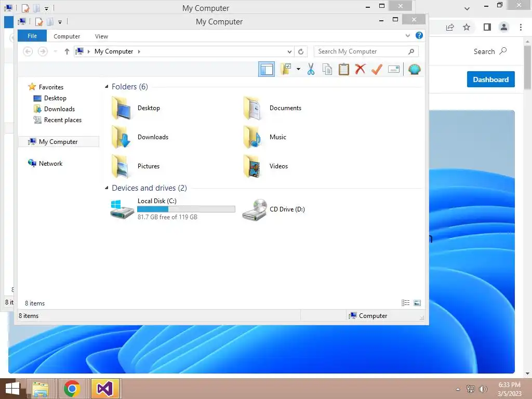The height and width of the screenshot is (399, 532).
Task: Click the Forward navigation arrow
Action: pos(43,51)
